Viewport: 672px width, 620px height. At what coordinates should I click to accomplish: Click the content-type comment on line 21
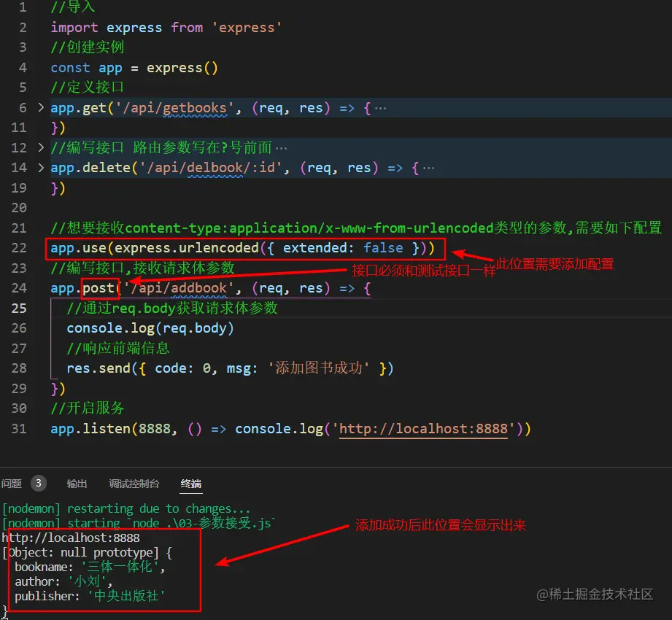(x=356, y=228)
